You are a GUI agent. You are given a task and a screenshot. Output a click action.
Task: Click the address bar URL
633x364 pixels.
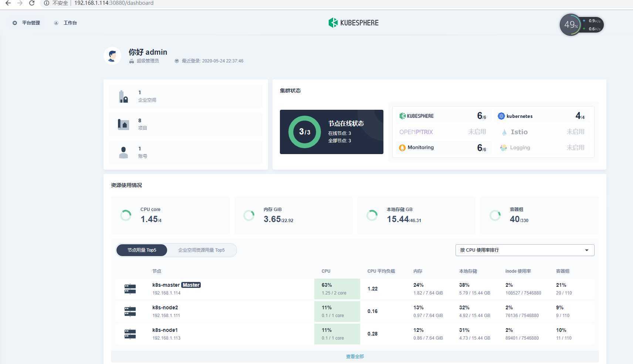pyautogui.click(x=114, y=3)
